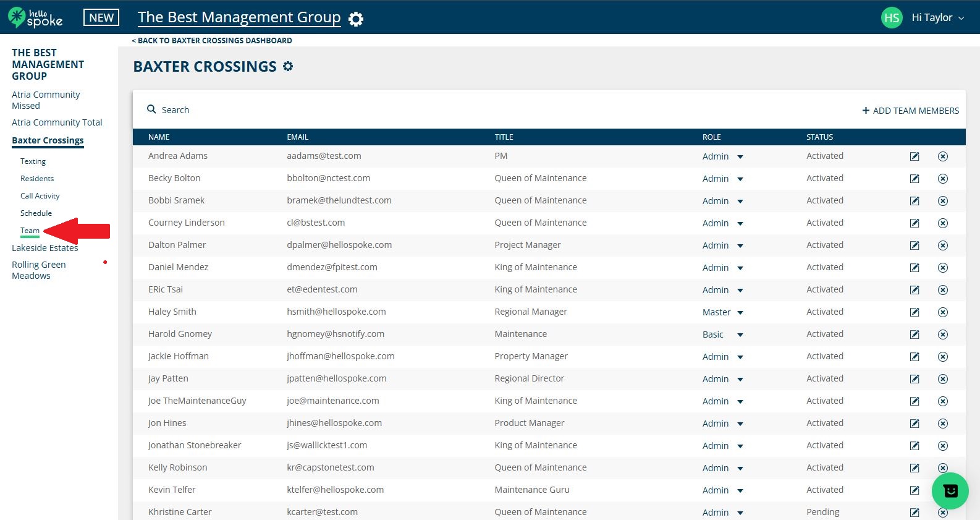Open the chat widget bubble
980x520 pixels.
950,491
